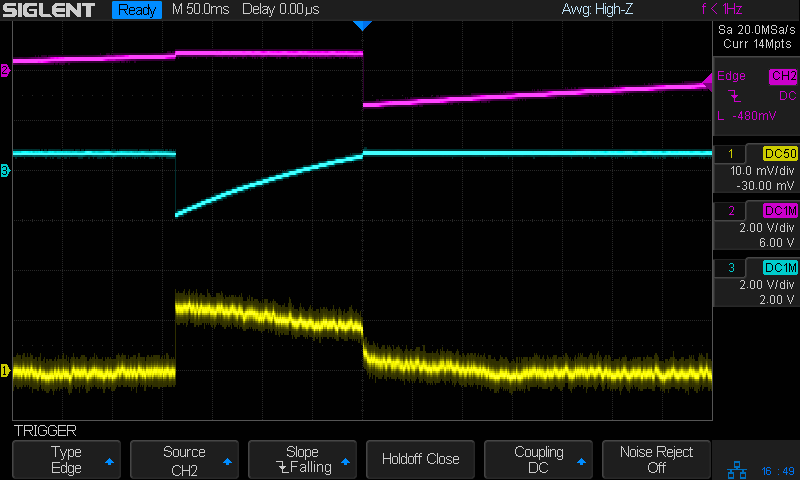Screen dimensions: 800x480
Task: Select the channel 3 info box
Action: click(755, 283)
